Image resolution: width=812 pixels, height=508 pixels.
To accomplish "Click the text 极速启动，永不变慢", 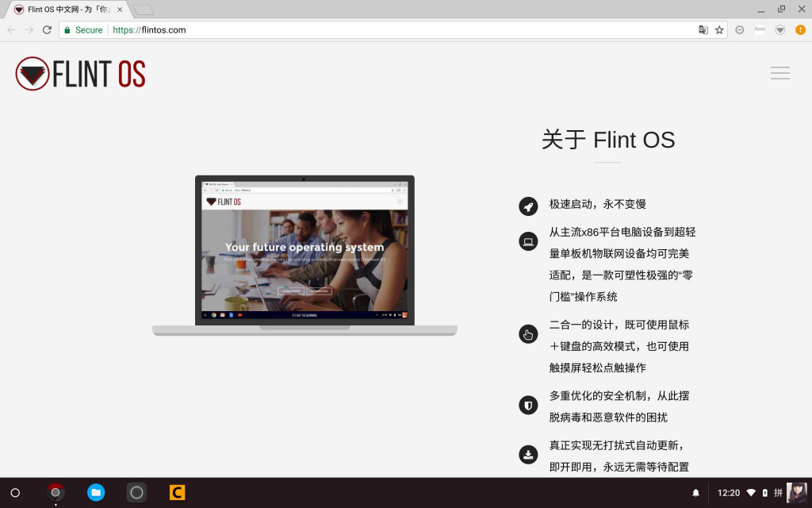I will (x=598, y=204).
